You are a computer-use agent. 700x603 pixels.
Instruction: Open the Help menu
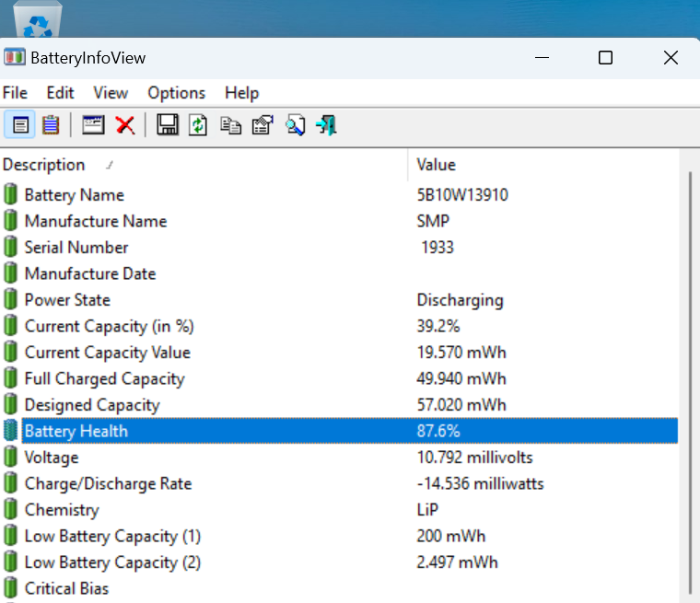pos(241,93)
